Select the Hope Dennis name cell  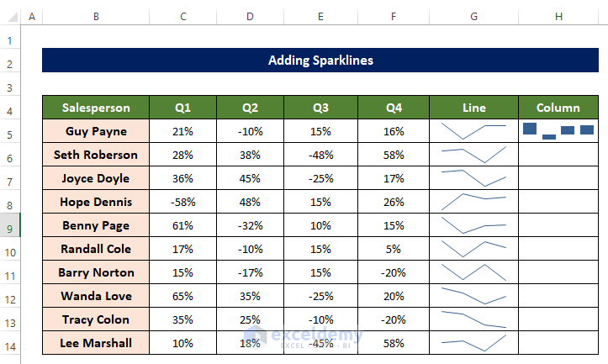(96, 202)
